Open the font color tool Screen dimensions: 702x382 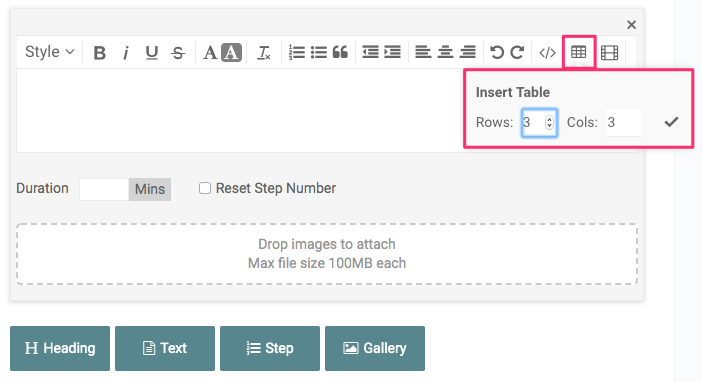(x=210, y=52)
